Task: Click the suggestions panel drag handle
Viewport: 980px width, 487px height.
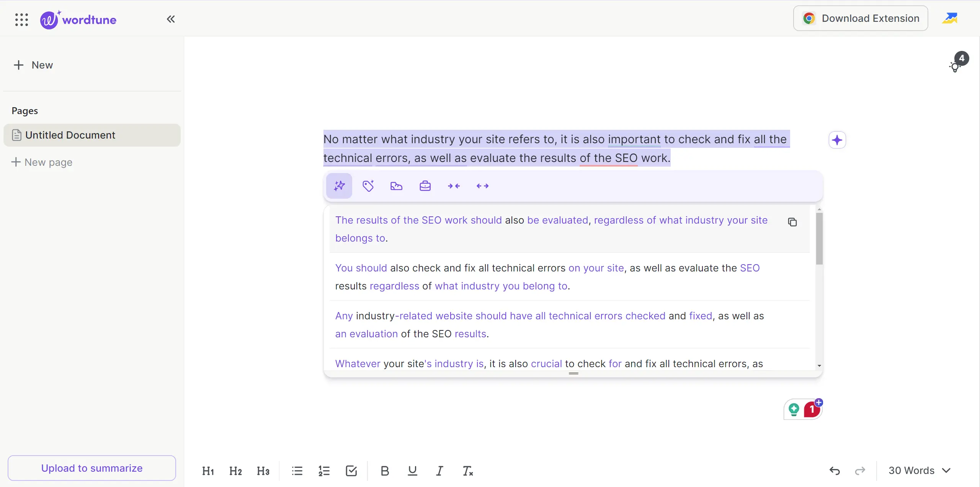Action: (x=573, y=373)
